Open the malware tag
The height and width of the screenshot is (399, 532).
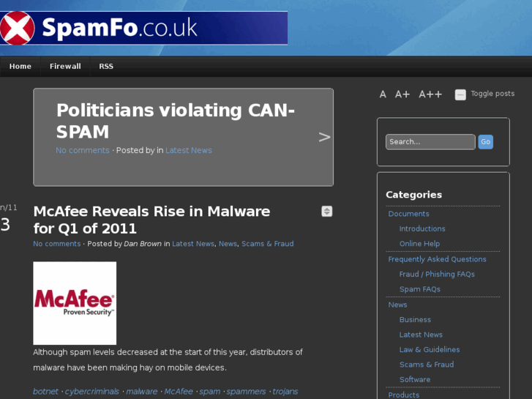pos(141,392)
